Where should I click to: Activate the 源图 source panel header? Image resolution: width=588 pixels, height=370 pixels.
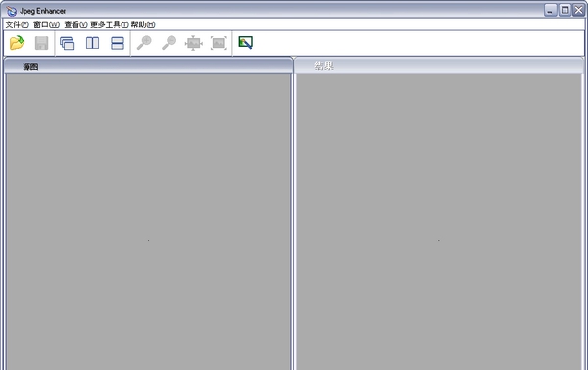(x=149, y=67)
